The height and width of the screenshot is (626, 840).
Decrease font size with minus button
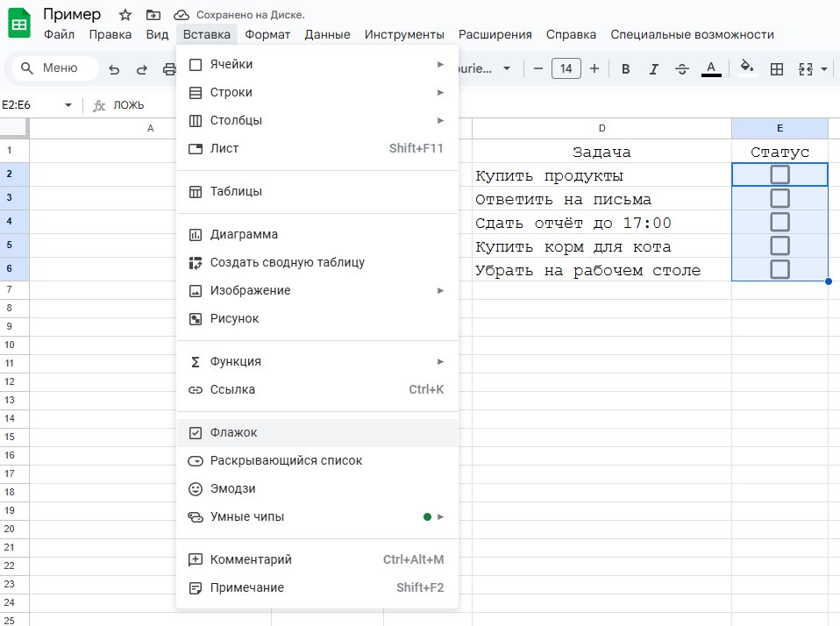pos(538,68)
